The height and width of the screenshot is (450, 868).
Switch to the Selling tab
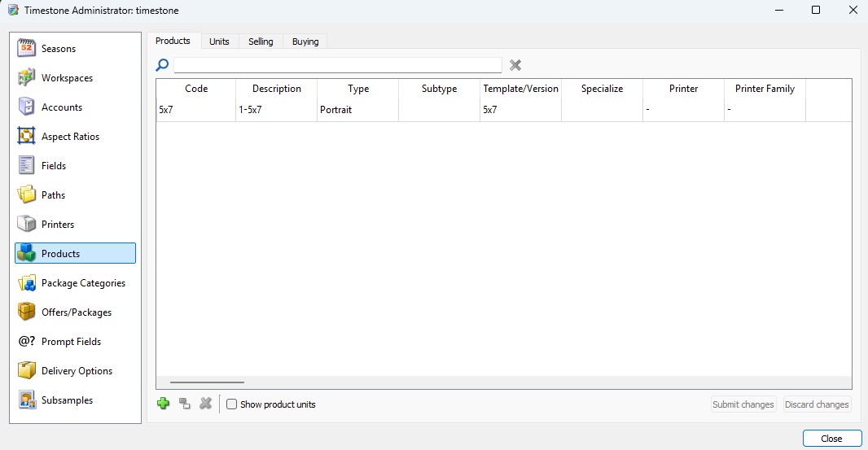coord(261,42)
